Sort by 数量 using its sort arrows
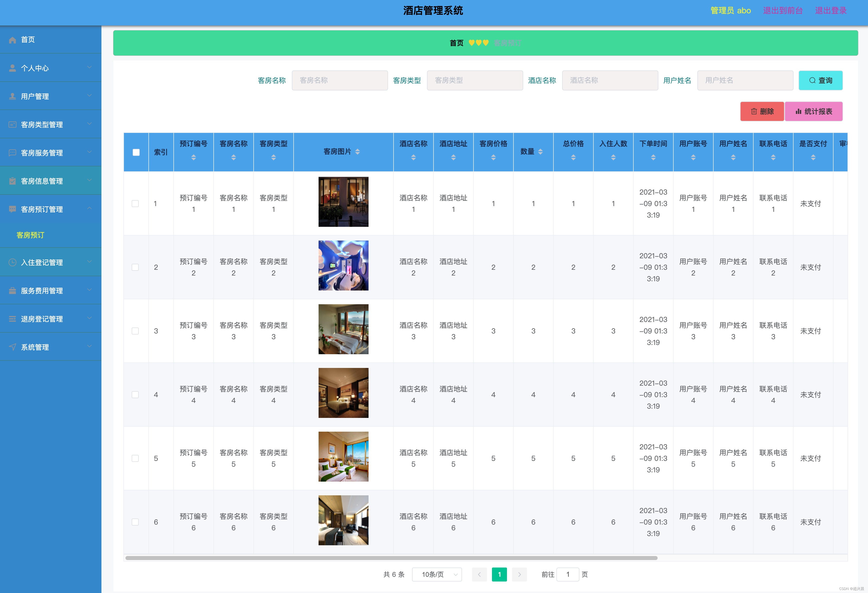 pyautogui.click(x=540, y=152)
